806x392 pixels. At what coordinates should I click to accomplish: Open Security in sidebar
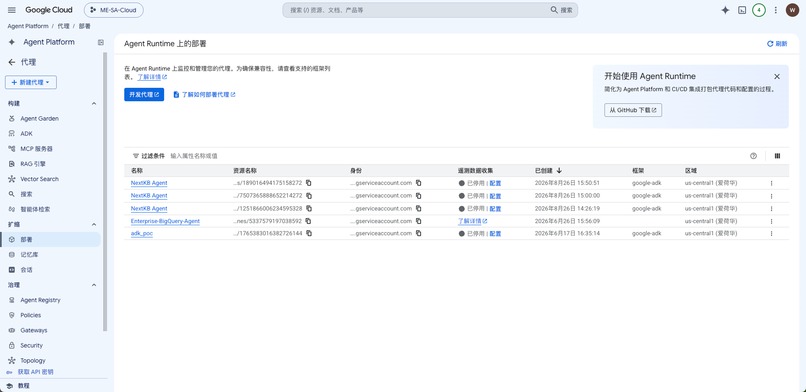(31, 345)
